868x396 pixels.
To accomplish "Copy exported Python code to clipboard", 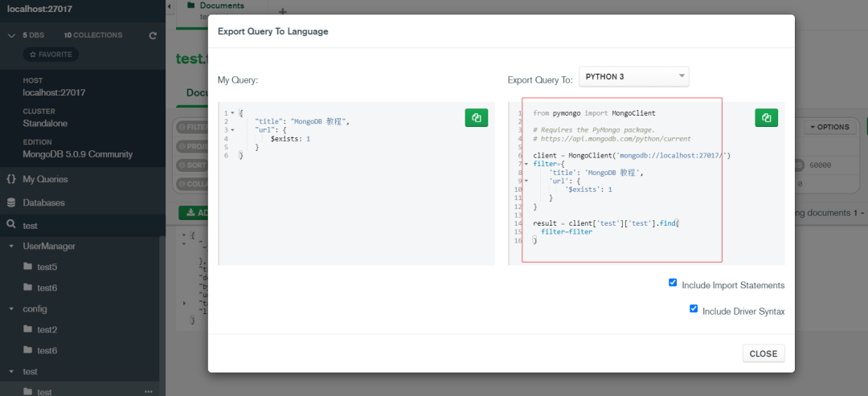I will (x=766, y=118).
